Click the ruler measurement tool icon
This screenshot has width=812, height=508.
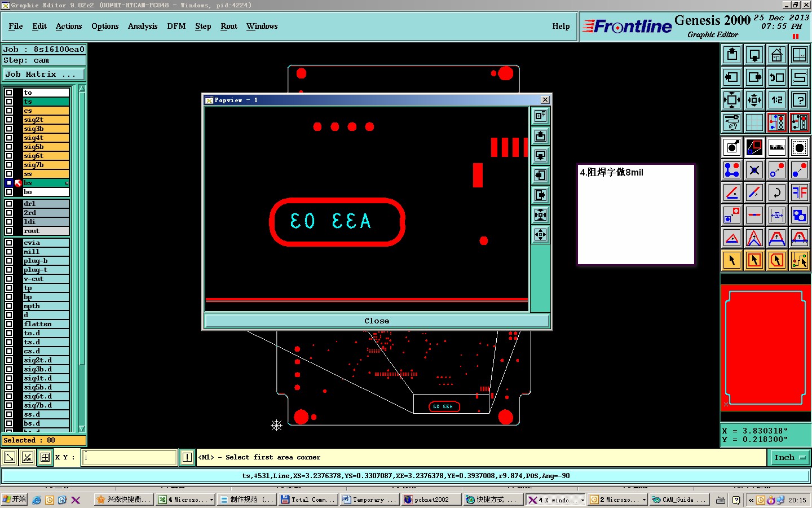pos(777,147)
